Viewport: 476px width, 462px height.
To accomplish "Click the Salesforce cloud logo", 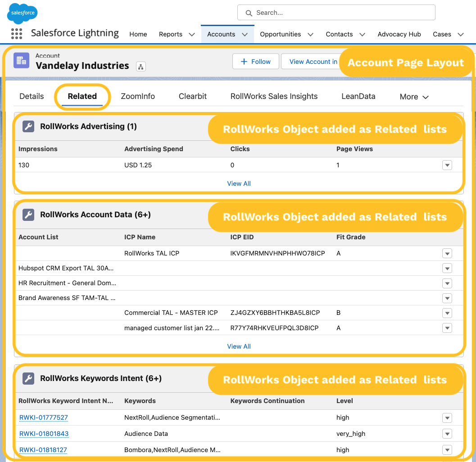I will [x=22, y=13].
